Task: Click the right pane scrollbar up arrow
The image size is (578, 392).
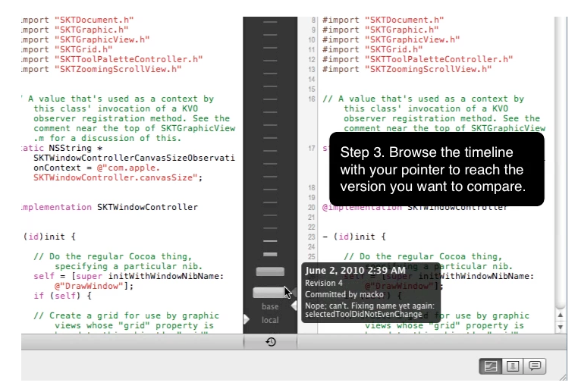Action: point(561,315)
